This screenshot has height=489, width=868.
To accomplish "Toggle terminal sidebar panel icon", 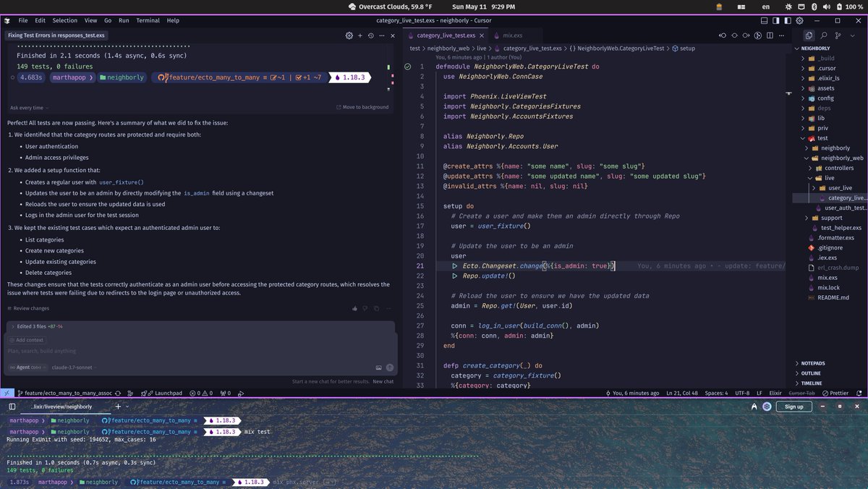I will pos(12,407).
